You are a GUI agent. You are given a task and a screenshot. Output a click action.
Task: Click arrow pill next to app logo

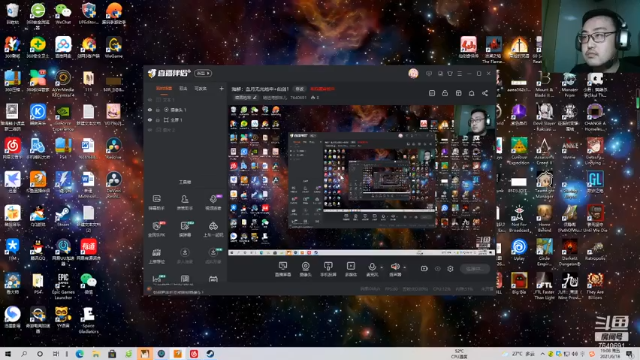coord(203,73)
